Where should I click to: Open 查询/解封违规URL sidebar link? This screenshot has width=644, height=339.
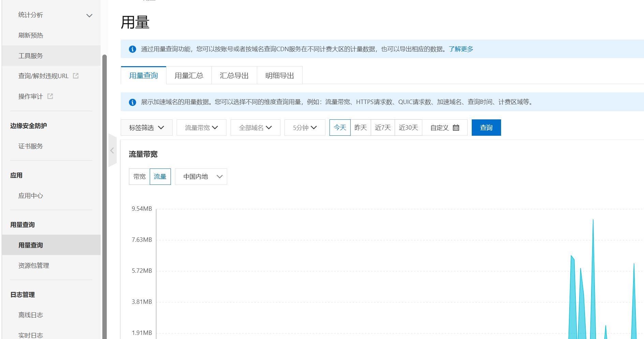pyautogui.click(x=44, y=76)
